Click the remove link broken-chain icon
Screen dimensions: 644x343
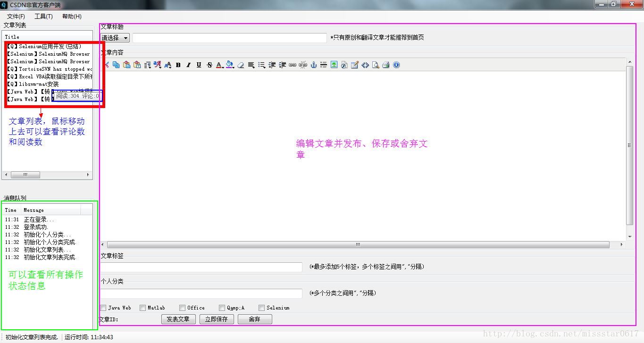tap(303, 65)
